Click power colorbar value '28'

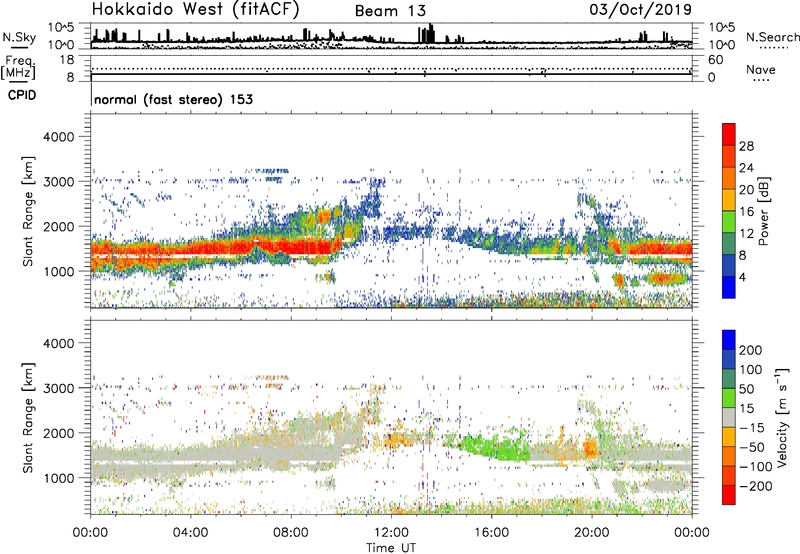point(746,146)
